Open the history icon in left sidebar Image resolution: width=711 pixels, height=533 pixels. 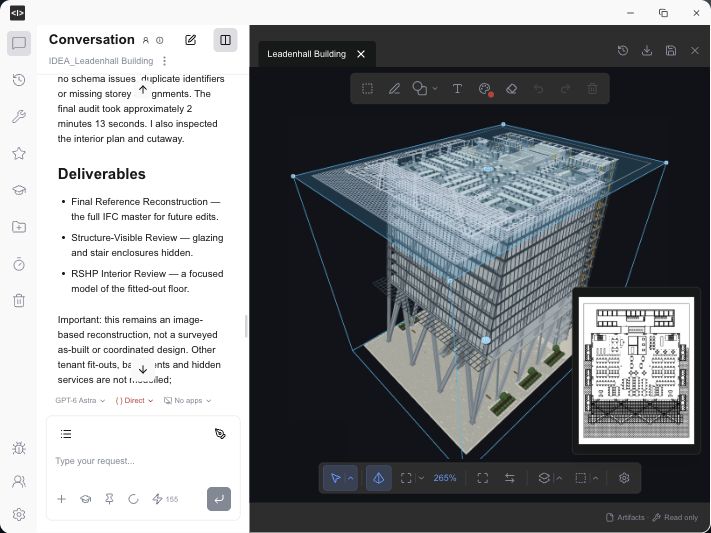tap(19, 80)
